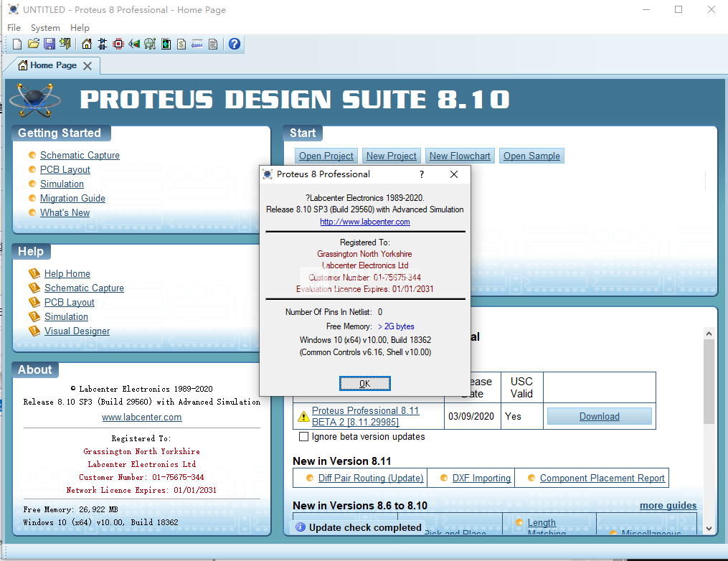Open the Source Code toolbar icon
Viewport: 728px width, 561px height.
click(x=197, y=44)
